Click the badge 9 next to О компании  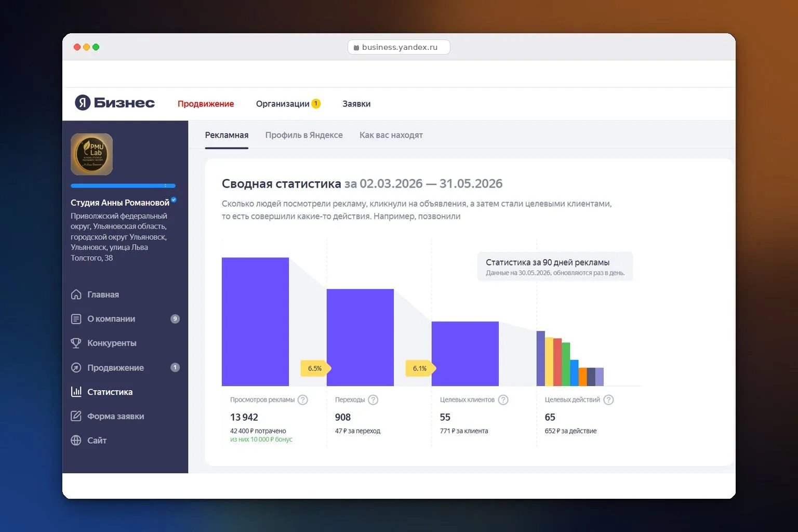point(175,319)
